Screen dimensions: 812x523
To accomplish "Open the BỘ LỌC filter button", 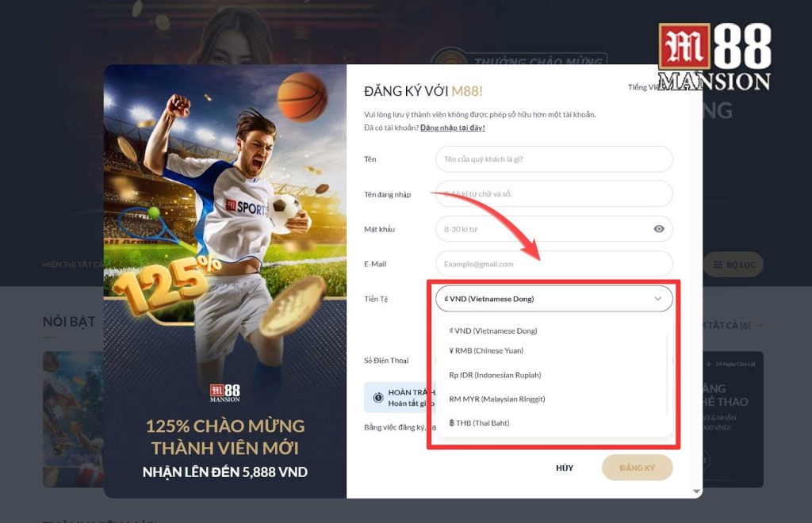I will pyautogui.click(x=733, y=265).
